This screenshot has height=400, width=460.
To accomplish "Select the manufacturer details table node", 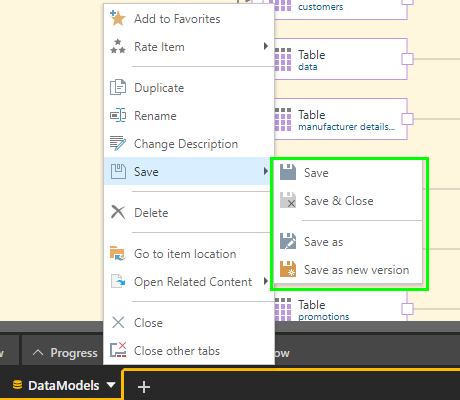I will click(341, 119).
